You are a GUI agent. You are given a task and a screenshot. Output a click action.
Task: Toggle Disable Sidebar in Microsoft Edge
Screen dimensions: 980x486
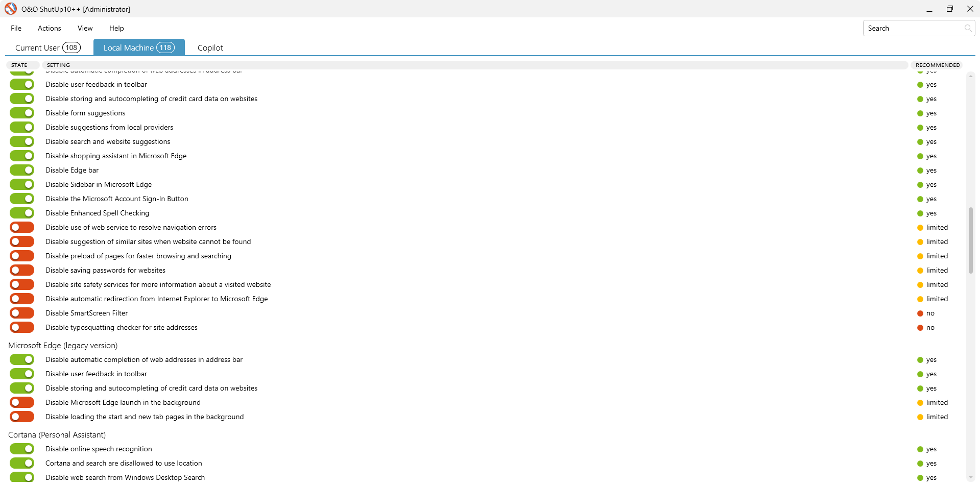point(22,184)
